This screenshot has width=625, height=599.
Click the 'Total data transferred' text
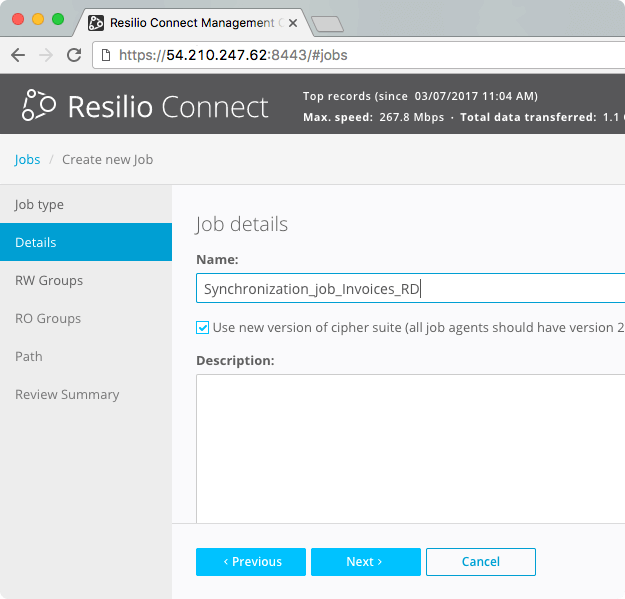coord(528,117)
